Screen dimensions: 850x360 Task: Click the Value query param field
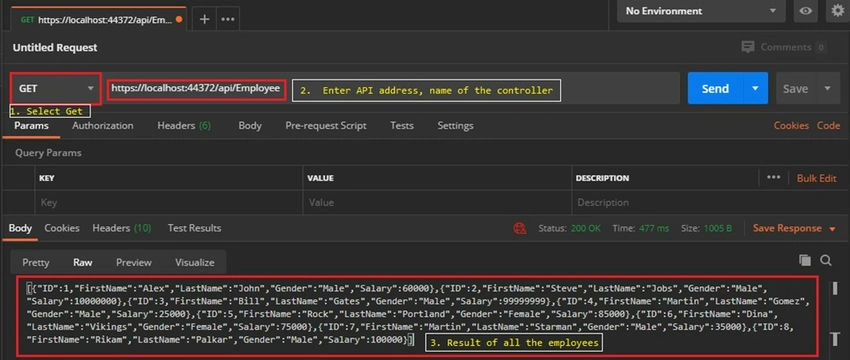[437, 202]
